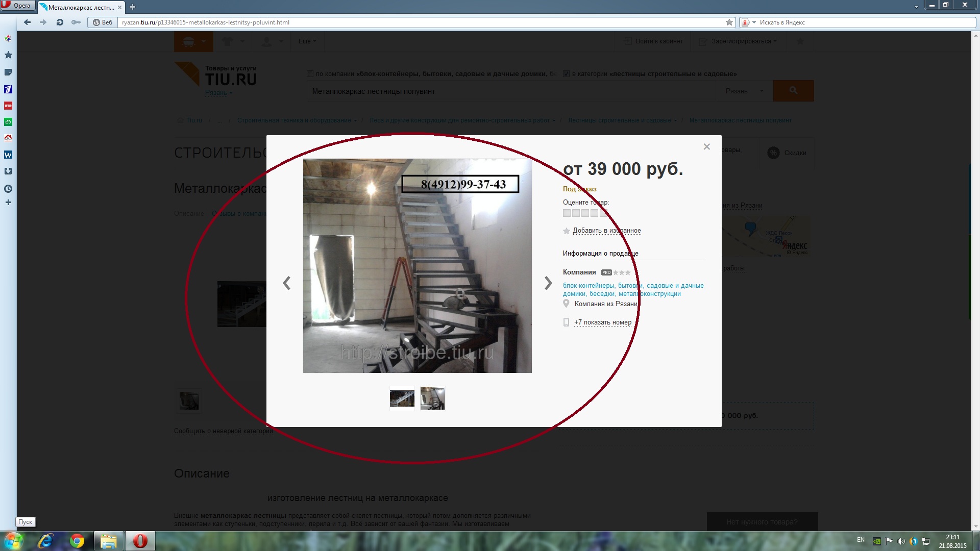
Task: Add a new sidebar panel
Action: (x=8, y=203)
